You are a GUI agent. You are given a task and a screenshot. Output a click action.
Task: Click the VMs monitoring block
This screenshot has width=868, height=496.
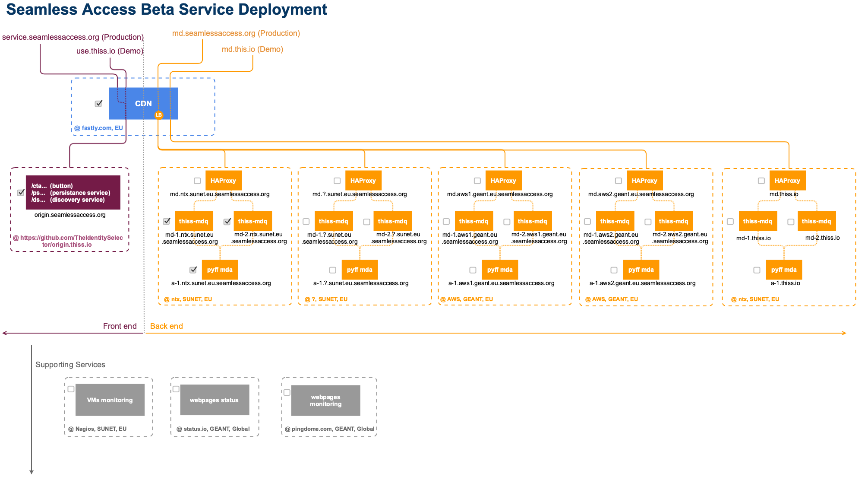[110, 400]
